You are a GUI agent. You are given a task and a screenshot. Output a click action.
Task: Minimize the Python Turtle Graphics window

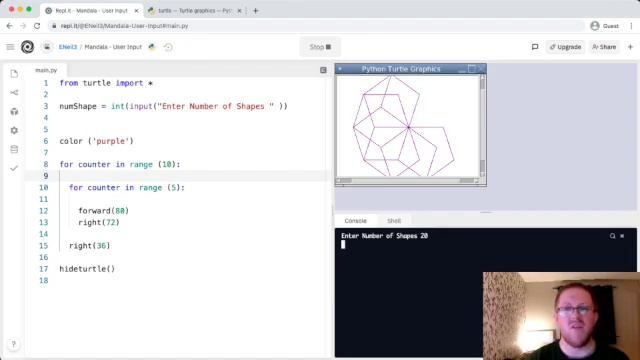click(x=462, y=69)
